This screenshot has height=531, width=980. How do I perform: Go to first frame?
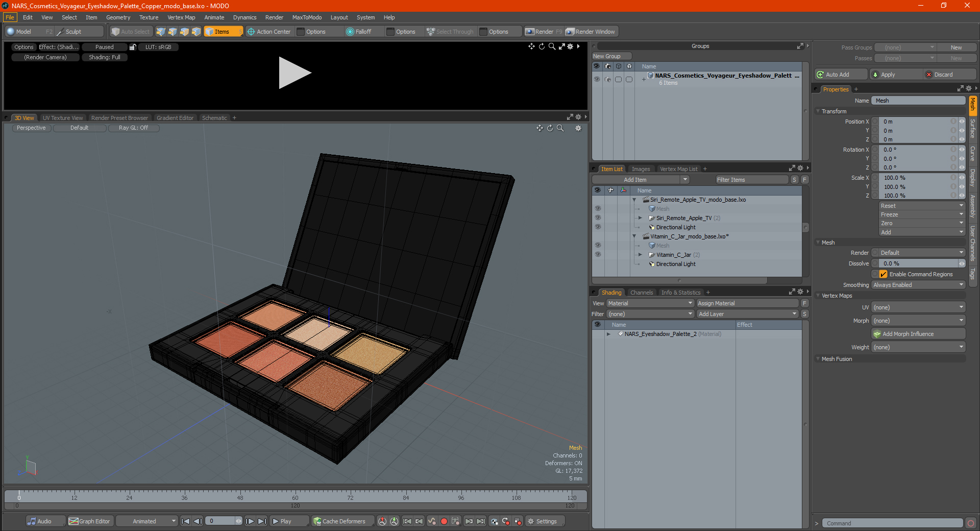[186, 521]
